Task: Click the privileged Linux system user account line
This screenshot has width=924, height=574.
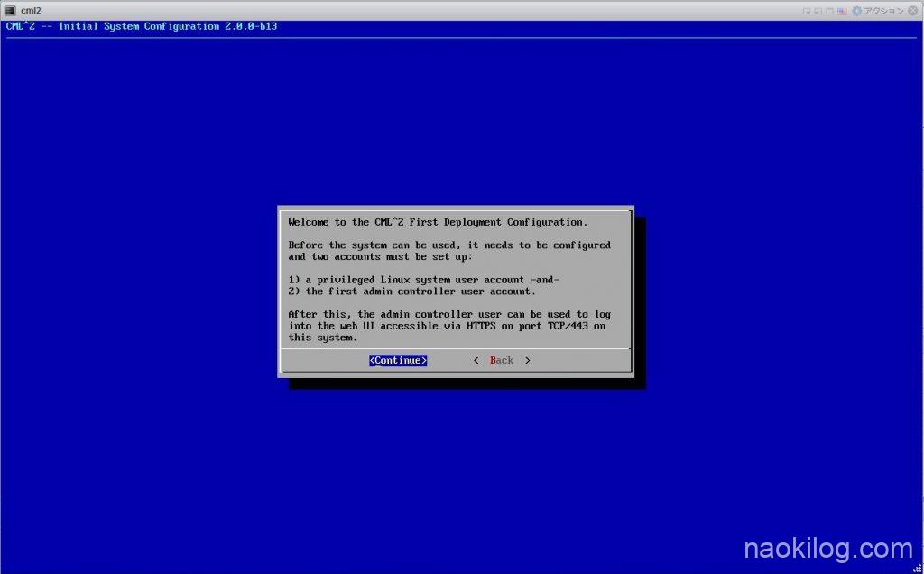Action: click(424, 280)
